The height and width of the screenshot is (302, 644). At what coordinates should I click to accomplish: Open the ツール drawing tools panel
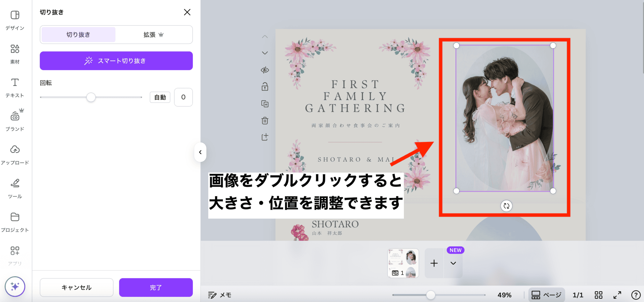pos(15,188)
